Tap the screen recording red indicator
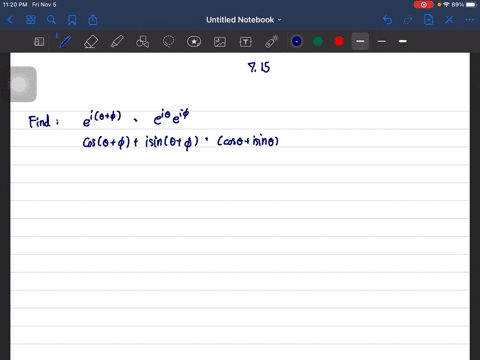 point(424,5)
